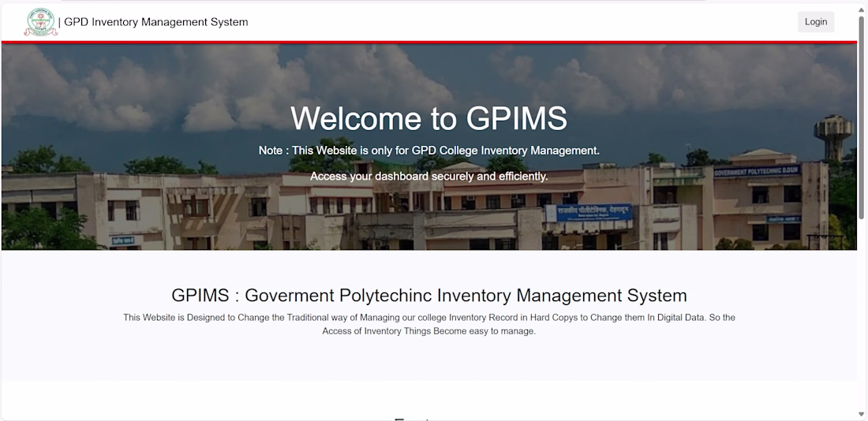Image resolution: width=868 pixels, height=421 pixels.
Task: Click the Welcome to GPIMS heading
Action: pyautogui.click(x=429, y=117)
